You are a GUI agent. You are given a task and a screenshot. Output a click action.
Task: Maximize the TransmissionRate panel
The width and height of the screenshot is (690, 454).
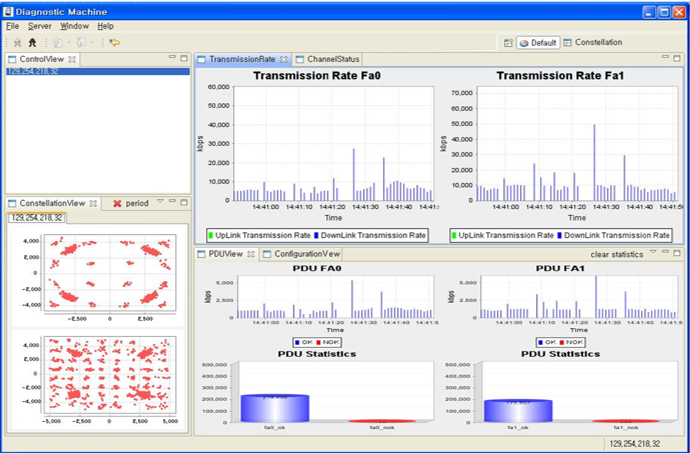[675, 59]
